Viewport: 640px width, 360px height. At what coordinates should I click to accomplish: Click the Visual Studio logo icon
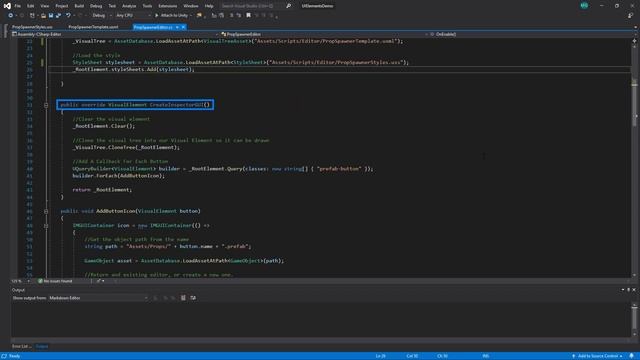pyautogui.click(x=7, y=6)
